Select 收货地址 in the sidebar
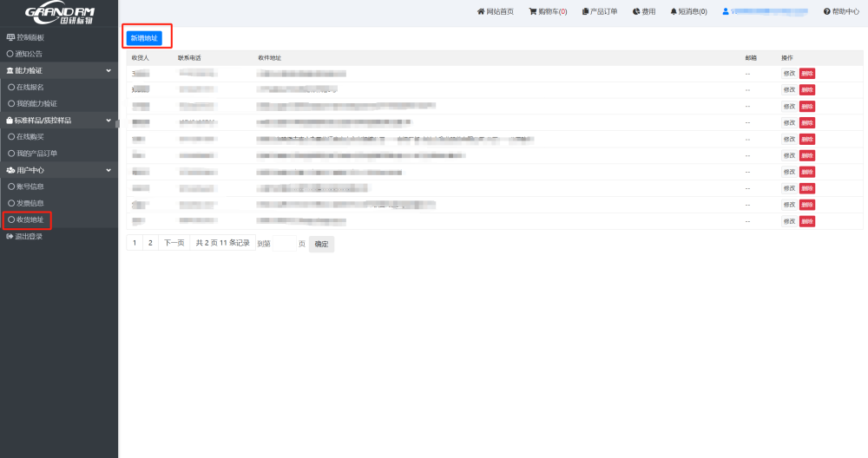 click(x=29, y=219)
